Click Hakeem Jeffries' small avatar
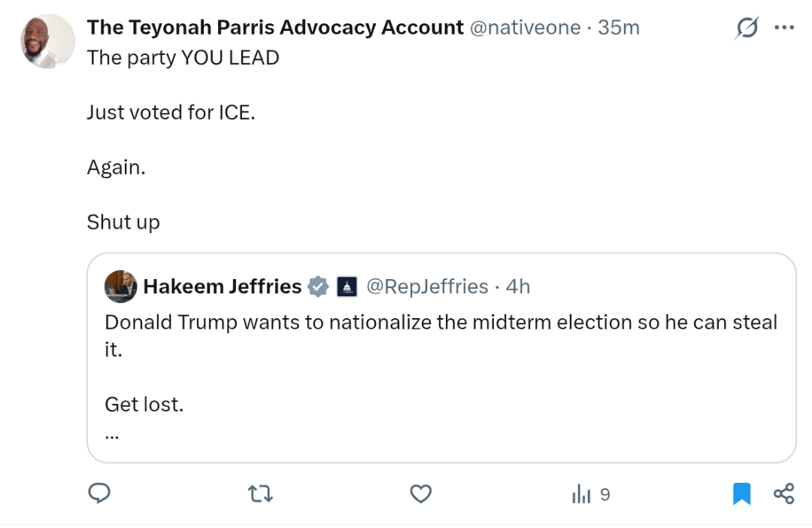The height and width of the screenshot is (528, 812). tap(120, 287)
